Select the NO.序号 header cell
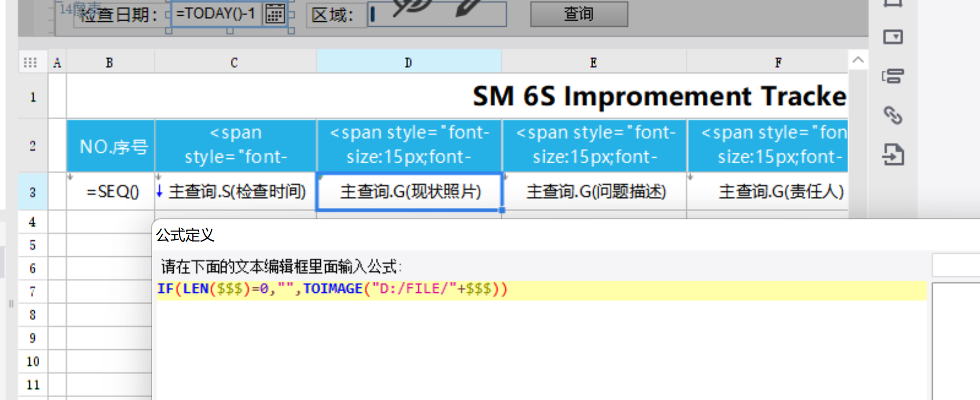This screenshot has width=980, height=400. pyautogui.click(x=111, y=146)
